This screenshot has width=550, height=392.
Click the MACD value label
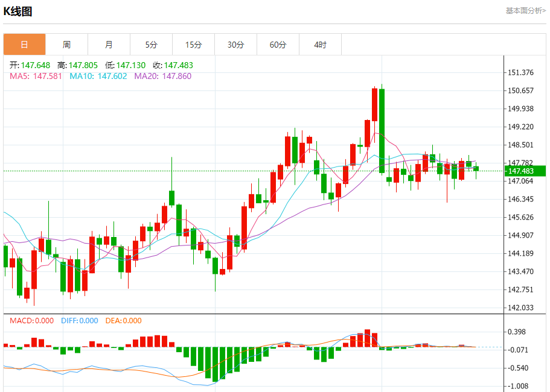point(31,321)
